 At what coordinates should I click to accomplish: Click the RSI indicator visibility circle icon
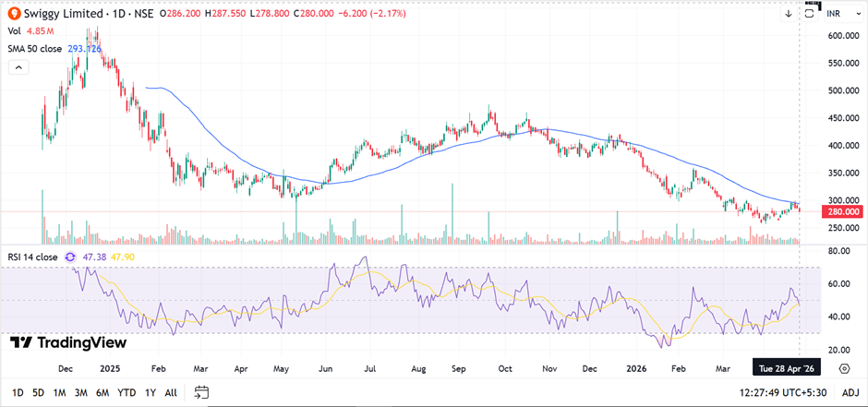71,257
